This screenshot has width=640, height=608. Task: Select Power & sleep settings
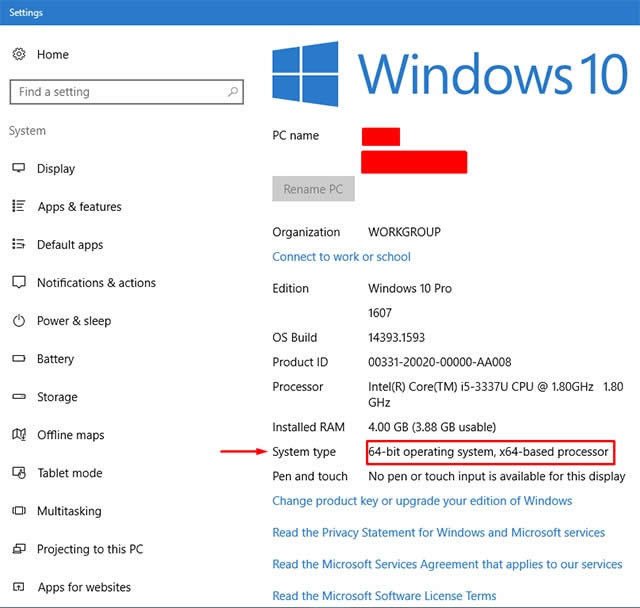pyautogui.click(x=74, y=321)
